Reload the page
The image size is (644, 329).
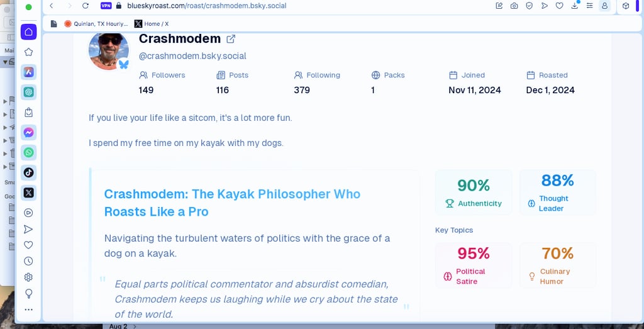[x=86, y=6]
